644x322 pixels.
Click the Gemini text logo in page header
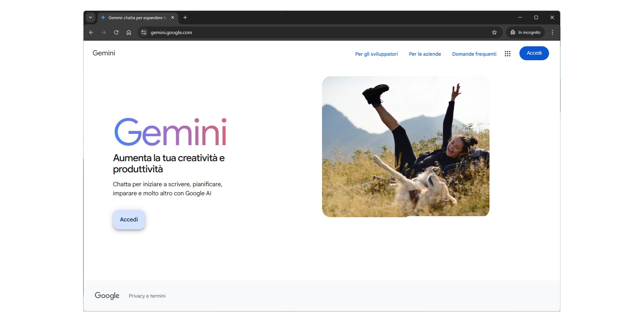(x=104, y=53)
